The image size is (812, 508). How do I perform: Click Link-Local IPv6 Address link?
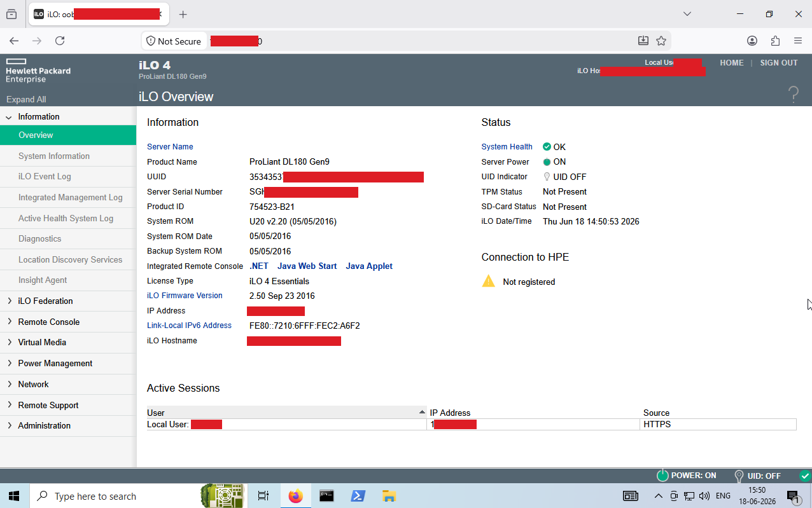click(x=189, y=326)
